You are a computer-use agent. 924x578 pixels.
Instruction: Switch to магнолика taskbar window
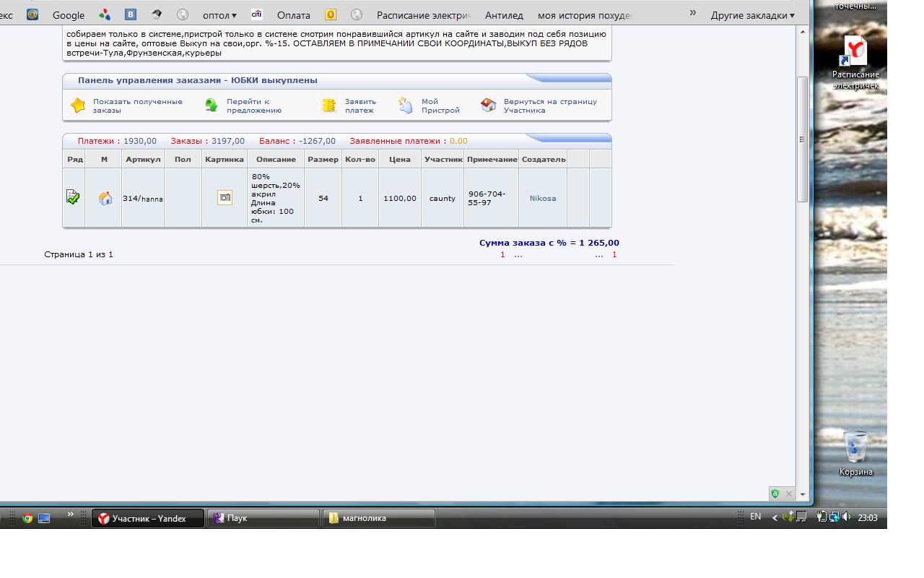point(379,518)
